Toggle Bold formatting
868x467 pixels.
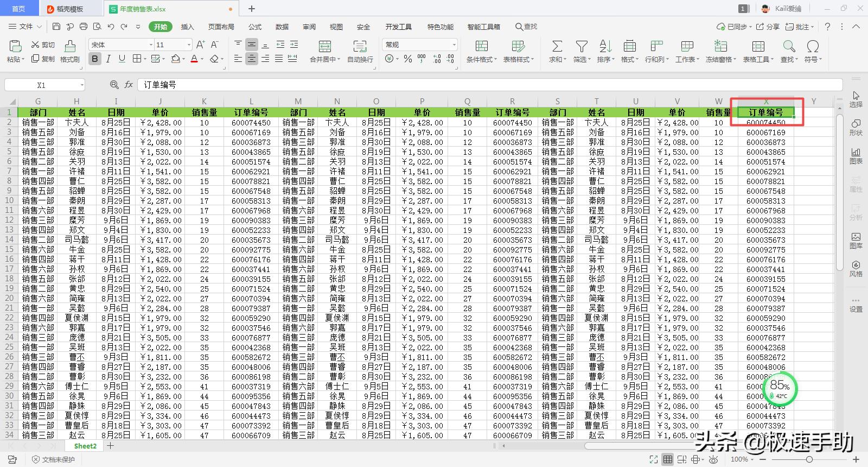coord(95,59)
